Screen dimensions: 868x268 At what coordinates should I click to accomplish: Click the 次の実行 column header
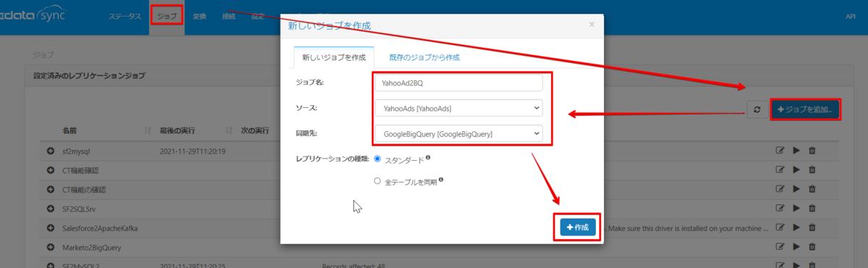coord(255,130)
